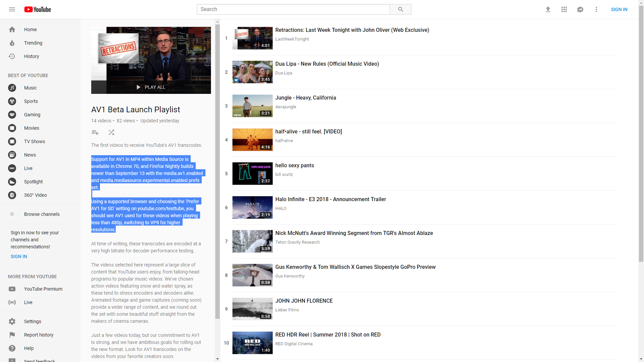The height and width of the screenshot is (362, 644).
Task: Click RED HDR Reel thumbnail
Action: coord(253,343)
